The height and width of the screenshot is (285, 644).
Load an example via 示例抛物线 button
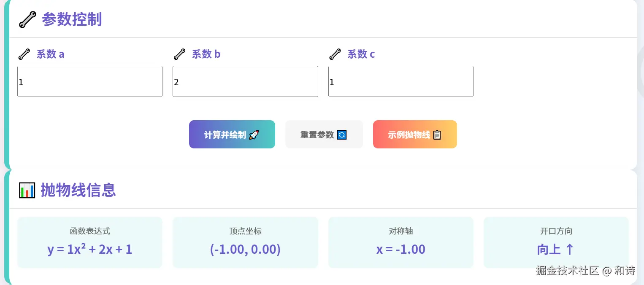(409, 134)
